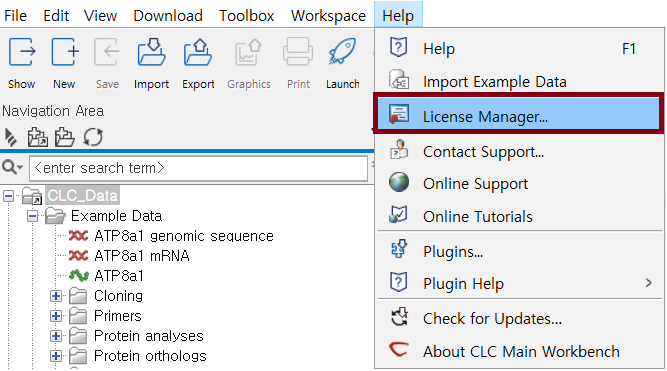Collapse the CLC_Data root node
This screenshot has height=371, width=667.
9,196
